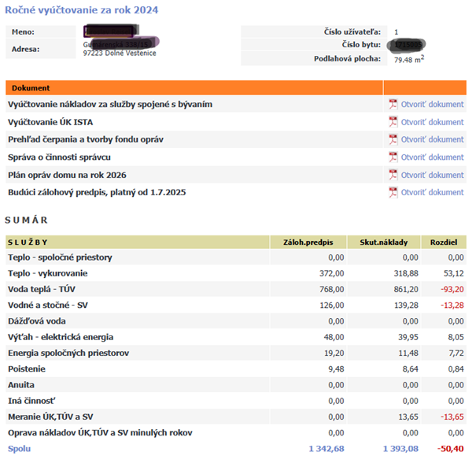This screenshot has height=463, width=476.
Task: Click the floor area value 79.48 m²
Action: (409, 59)
